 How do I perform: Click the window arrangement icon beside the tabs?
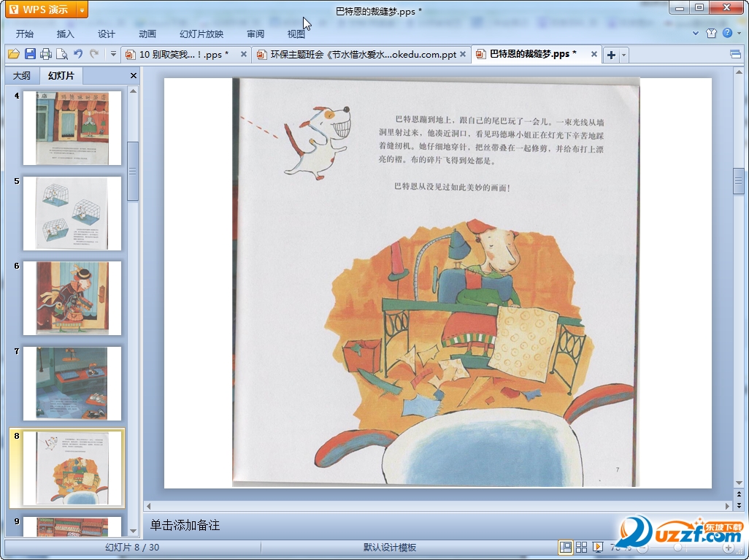tap(736, 54)
